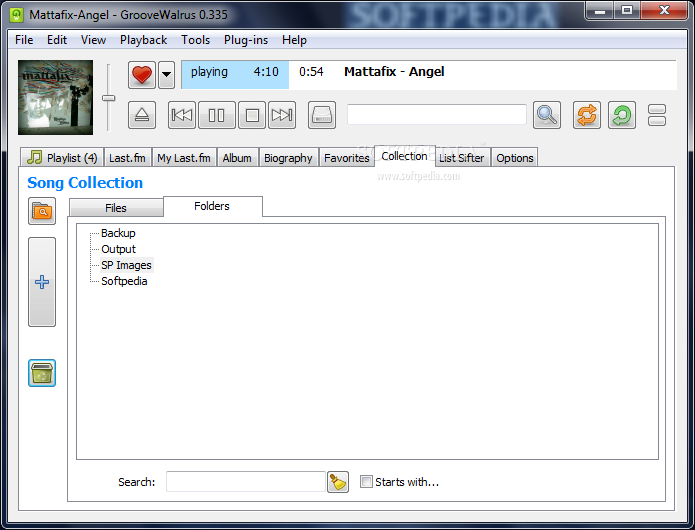Screen dimensions: 695x530
Task: Click the magnifying glass search button
Action: point(547,115)
